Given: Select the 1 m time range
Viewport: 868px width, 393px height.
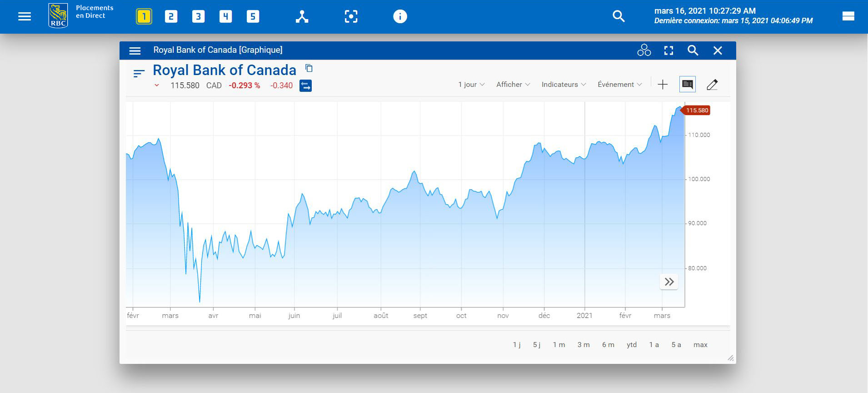Looking at the screenshot, I should click(559, 345).
